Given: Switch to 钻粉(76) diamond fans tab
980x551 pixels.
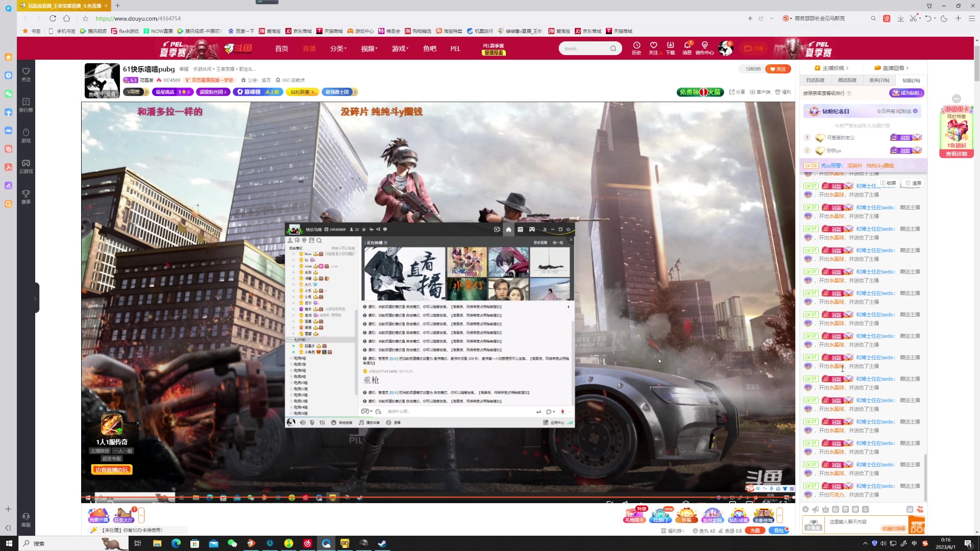Looking at the screenshot, I should pyautogui.click(x=911, y=80).
